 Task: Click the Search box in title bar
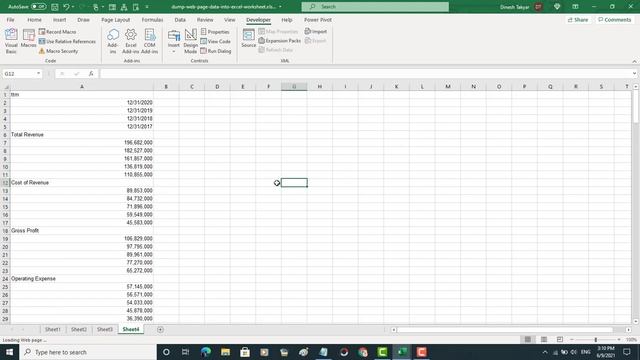click(x=375, y=7)
